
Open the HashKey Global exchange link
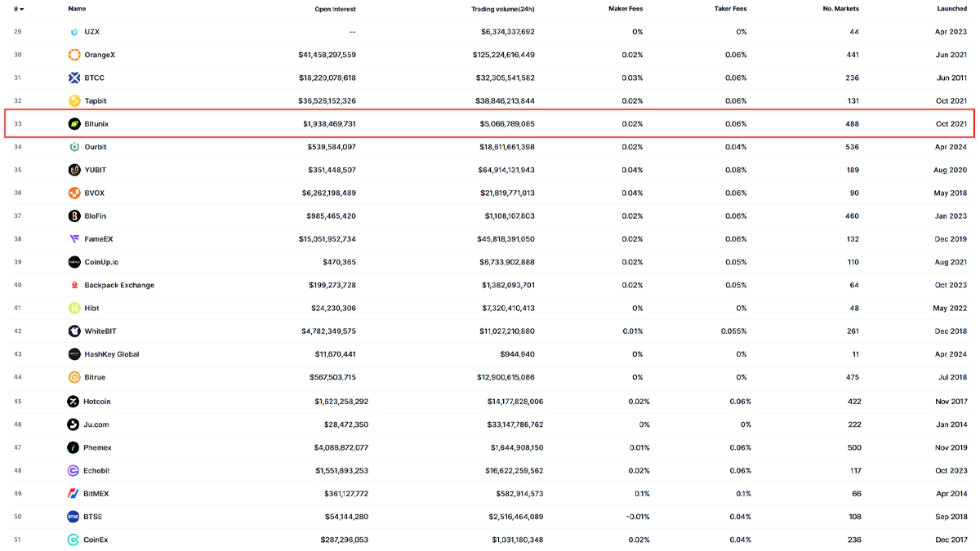[x=112, y=354]
